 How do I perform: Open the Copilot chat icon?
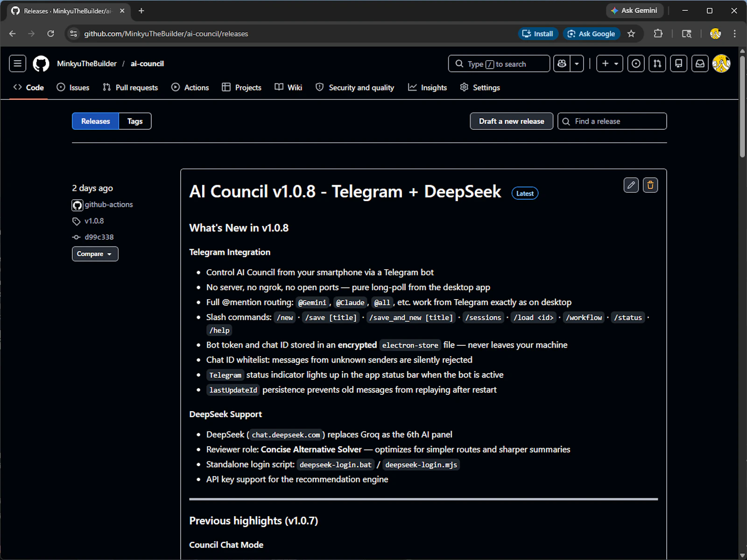click(562, 63)
